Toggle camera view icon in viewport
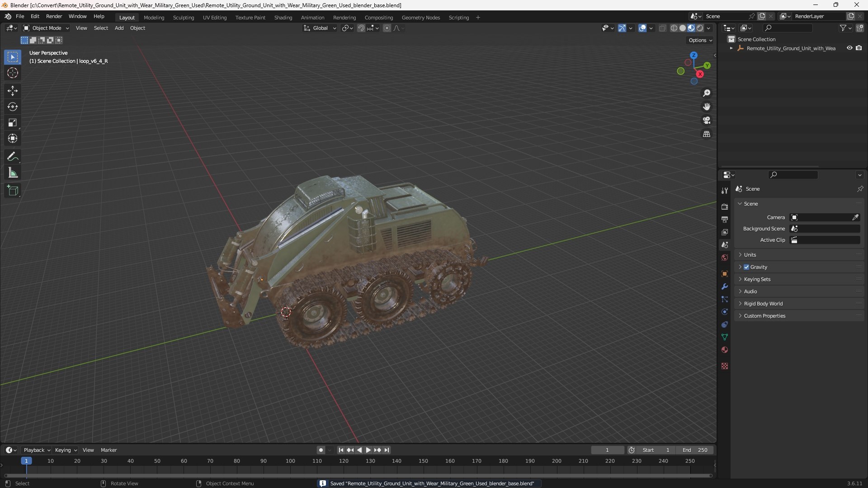The height and width of the screenshot is (488, 868). coord(707,120)
